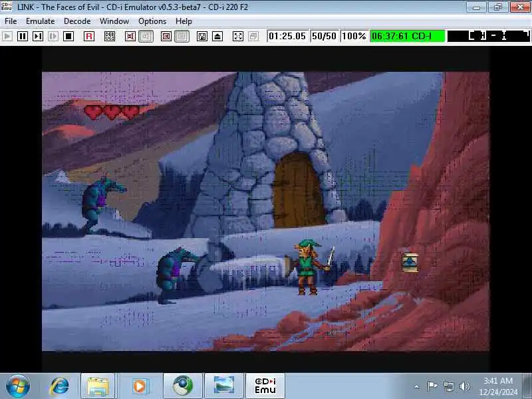Click the greyed-out fast forward button

[x=53, y=37]
